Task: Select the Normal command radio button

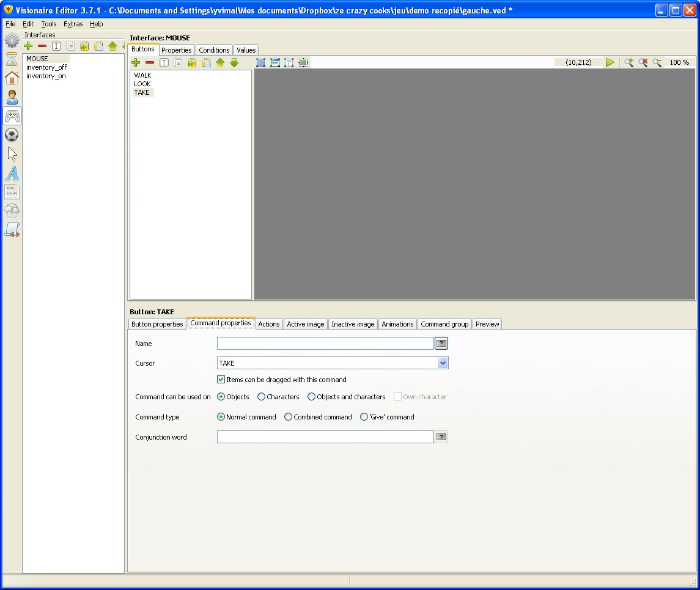Action: coord(221,417)
